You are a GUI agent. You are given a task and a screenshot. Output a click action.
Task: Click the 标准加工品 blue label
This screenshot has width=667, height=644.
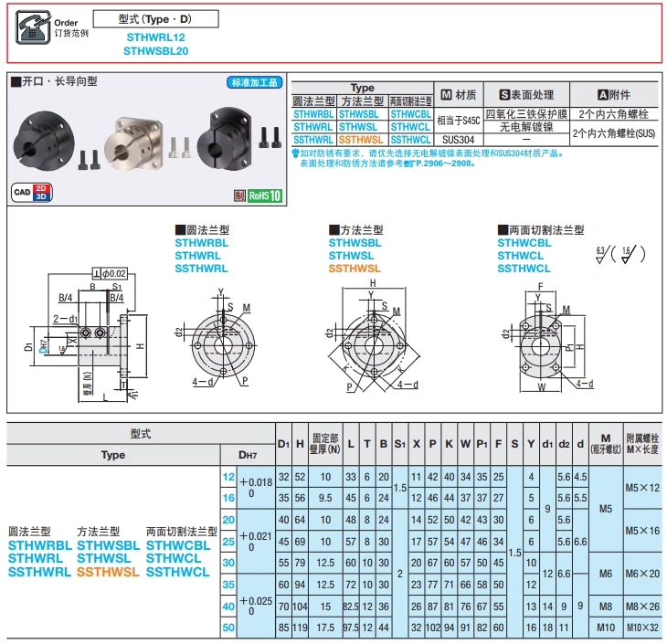click(254, 82)
